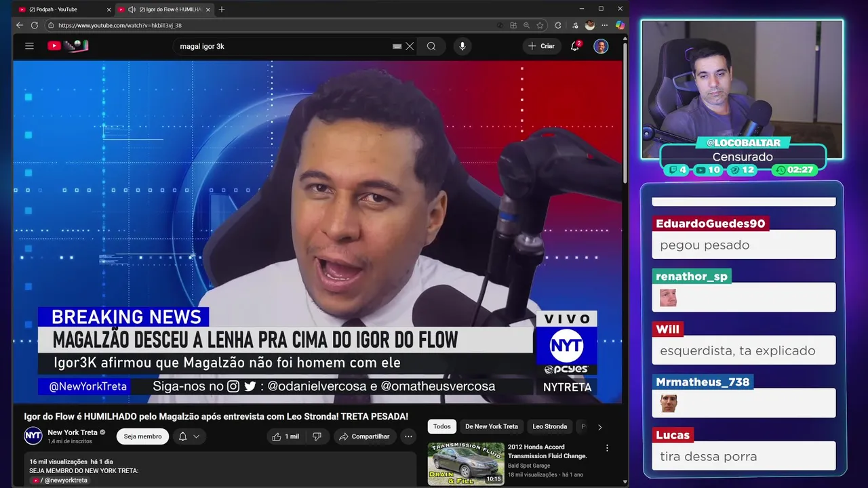
Task: Click the Criar button
Action: pos(541,46)
